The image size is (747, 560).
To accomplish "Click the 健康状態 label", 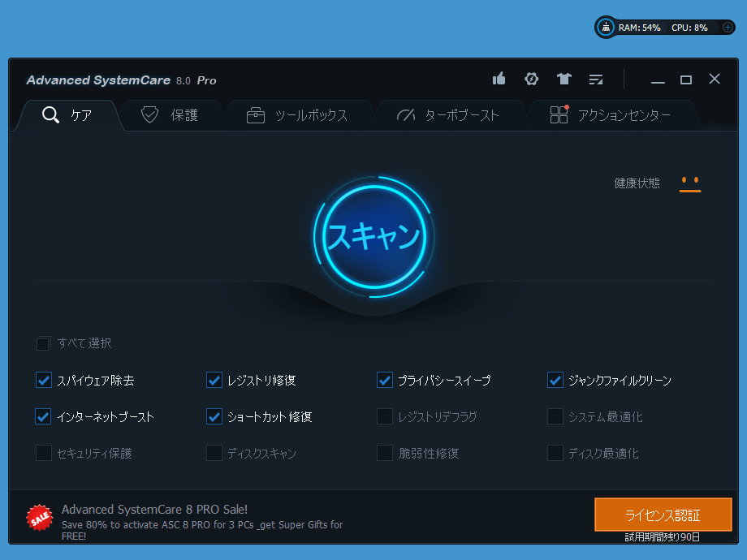I will (x=637, y=183).
